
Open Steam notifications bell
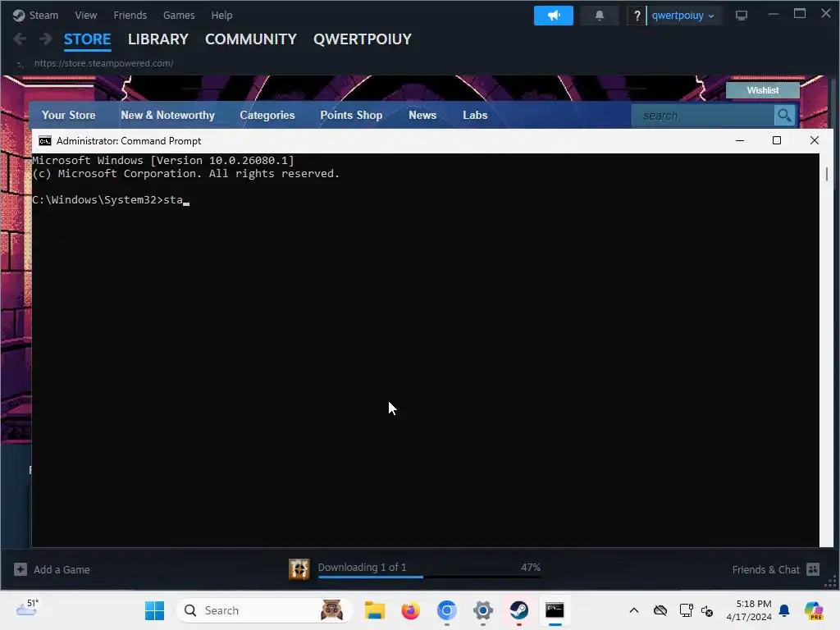[x=600, y=16]
